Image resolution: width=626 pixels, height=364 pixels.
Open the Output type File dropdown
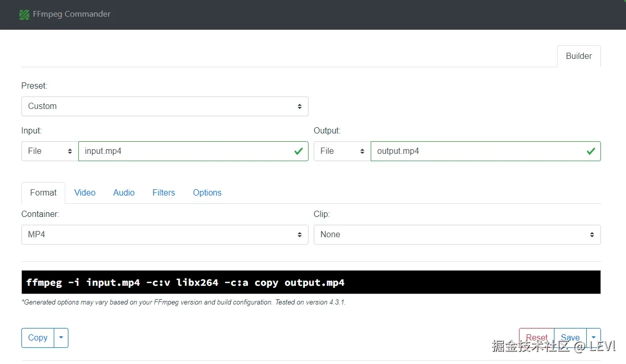(x=342, y=151)
